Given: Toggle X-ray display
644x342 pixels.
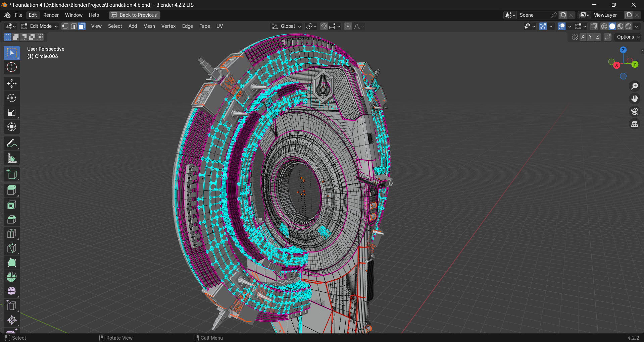Looking at the screenshot, I should [594, 26].
